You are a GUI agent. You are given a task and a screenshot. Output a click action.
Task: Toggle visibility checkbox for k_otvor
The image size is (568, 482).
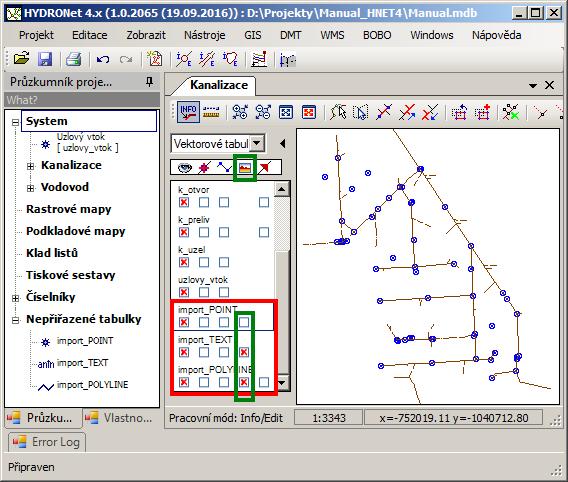(184, 202)
